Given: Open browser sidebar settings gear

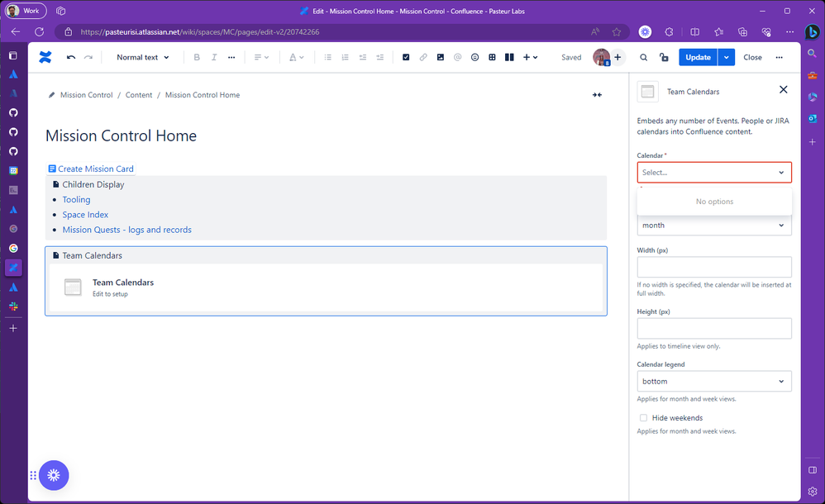Looking at the screenshot, I should pyautogui.click(x=813, y=492).
